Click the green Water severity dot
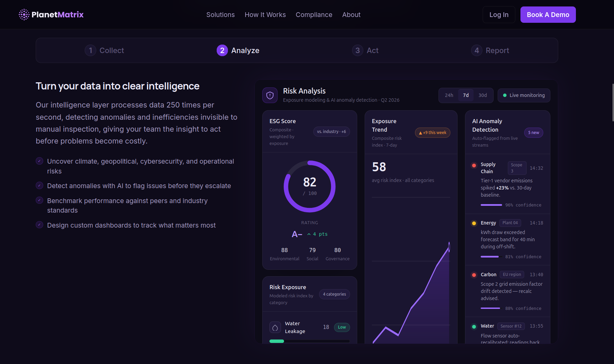 point(474,327)
